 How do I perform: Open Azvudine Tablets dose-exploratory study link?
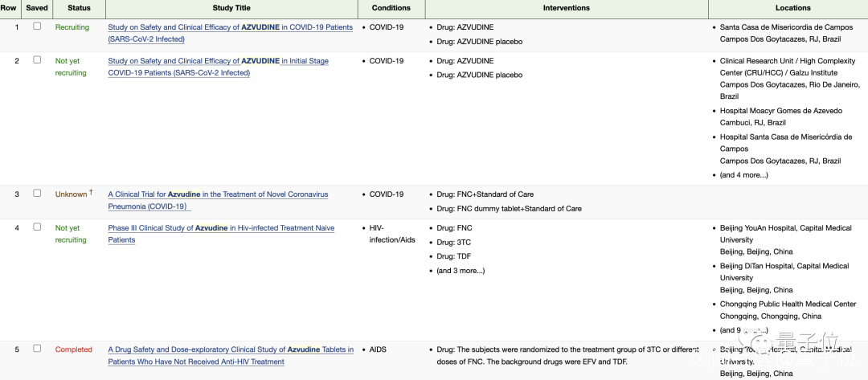tap(231, 356)
